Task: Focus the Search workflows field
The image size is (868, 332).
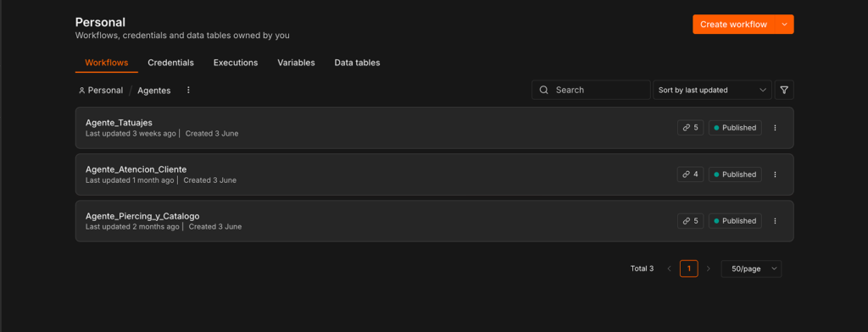Action: point(591,90)
